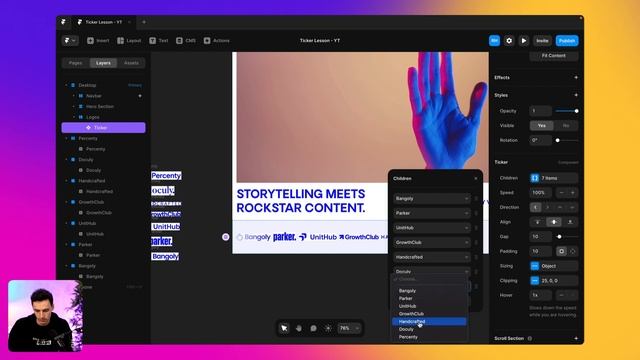
Task: Choose Handcrafted in the open dropdown list
Action: [429, 322]
